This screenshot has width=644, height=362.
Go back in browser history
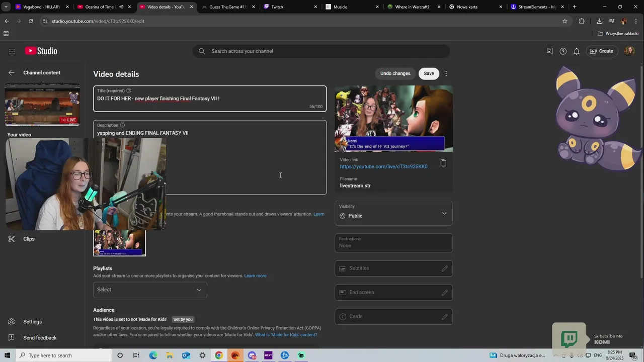pos(7,21)
